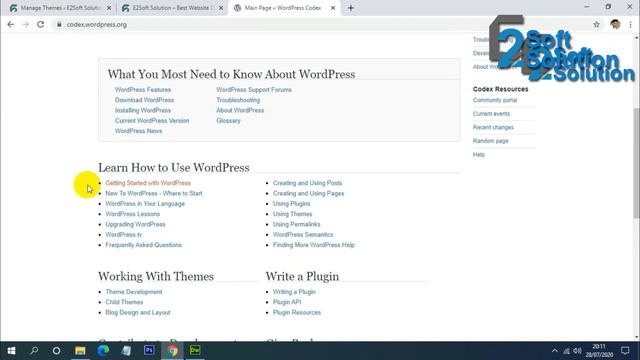Open taskbar search magnifier
This screenshot has height=360, width=640.
coord(34,351)
